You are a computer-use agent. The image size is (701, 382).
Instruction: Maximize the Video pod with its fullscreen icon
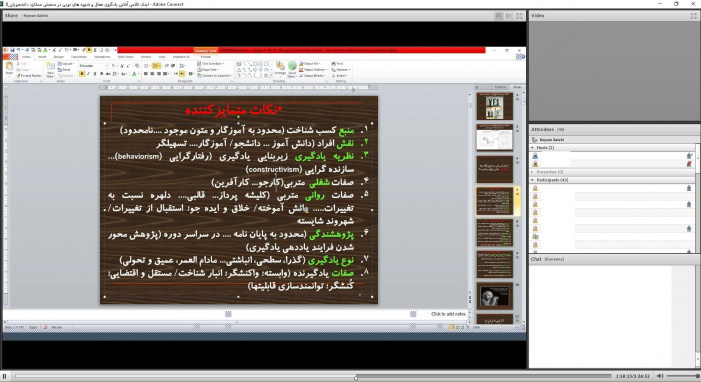693,16
